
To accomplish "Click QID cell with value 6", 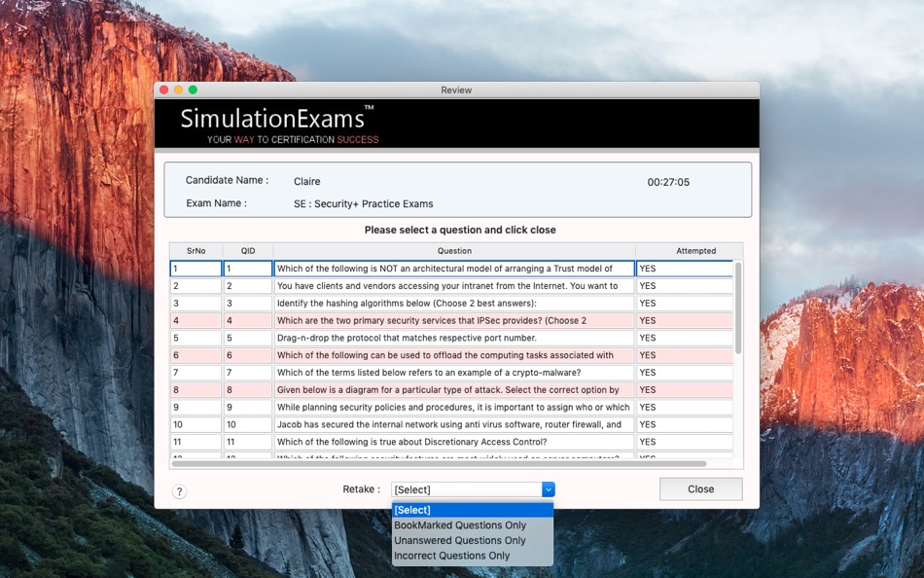I will tap(247, 355).
